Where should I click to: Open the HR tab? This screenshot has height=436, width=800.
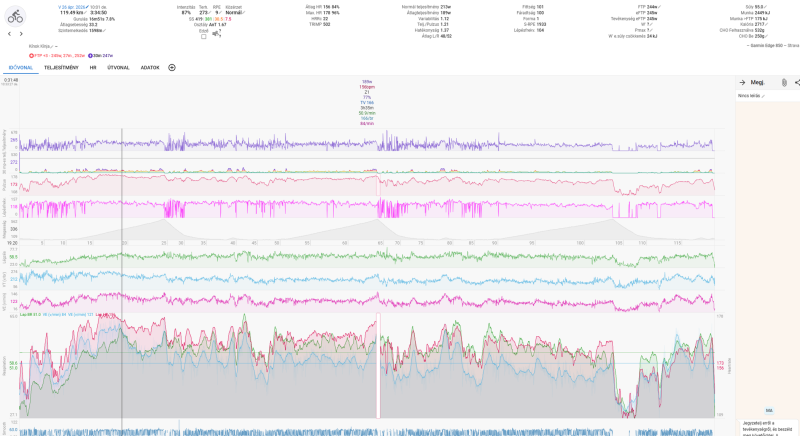click(x=93, y=67)
